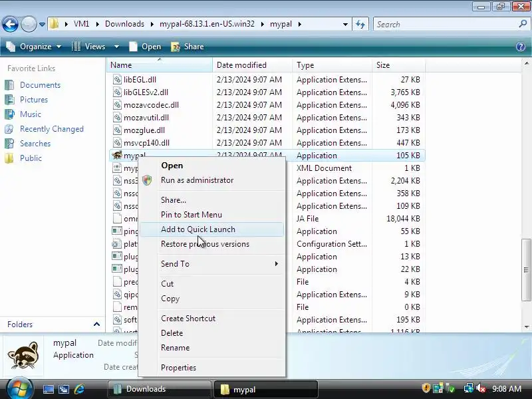The width and height of the screenshot is (532, 399).
Task: Expand the arrow after VM1 in the path
Action: pos(98,24)
